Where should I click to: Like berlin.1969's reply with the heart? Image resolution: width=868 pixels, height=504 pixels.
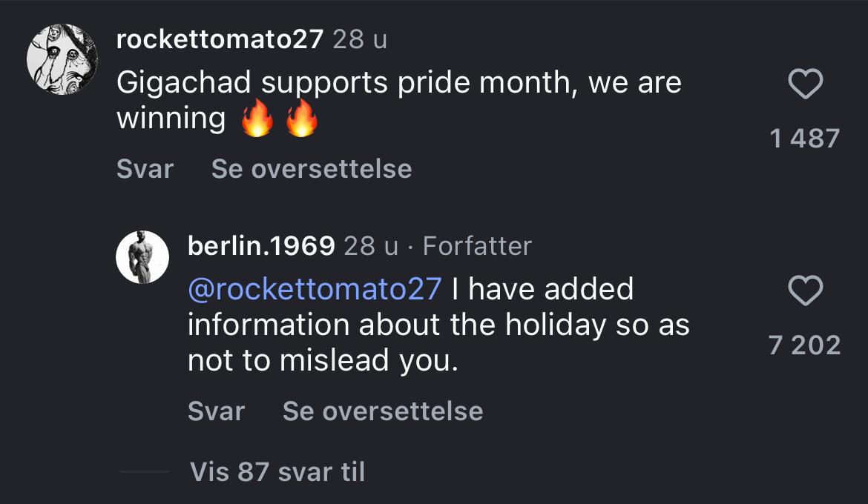(805, 291)
